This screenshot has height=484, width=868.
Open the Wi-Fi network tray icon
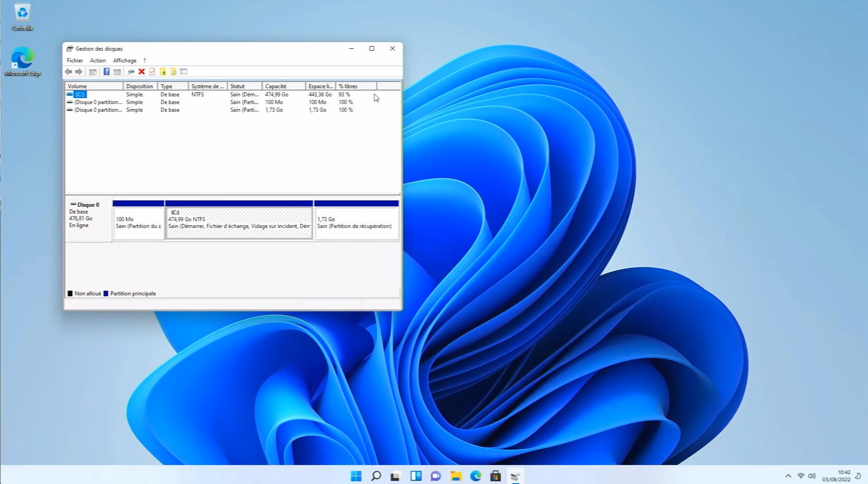tap(801, 476)
